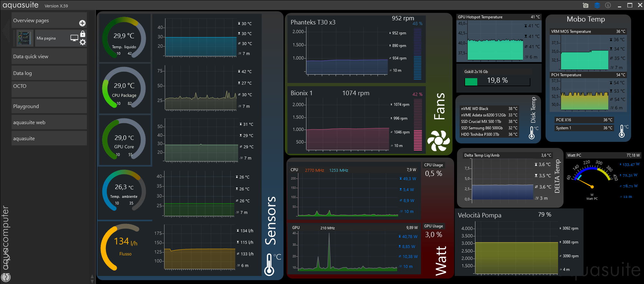Select the nVME WD Black disk row

pos(489,109)
